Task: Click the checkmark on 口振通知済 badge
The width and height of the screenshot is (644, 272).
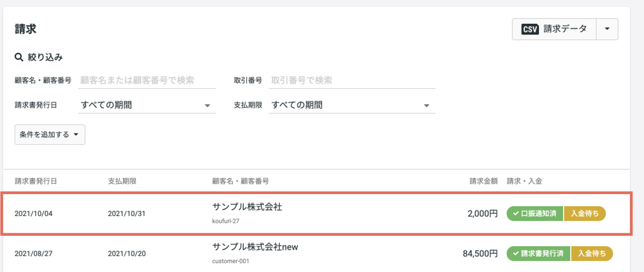Action: tap(516, 213)
